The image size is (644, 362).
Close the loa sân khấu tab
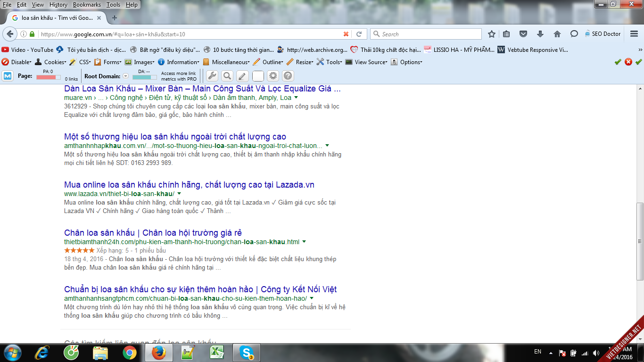(99, 18)
